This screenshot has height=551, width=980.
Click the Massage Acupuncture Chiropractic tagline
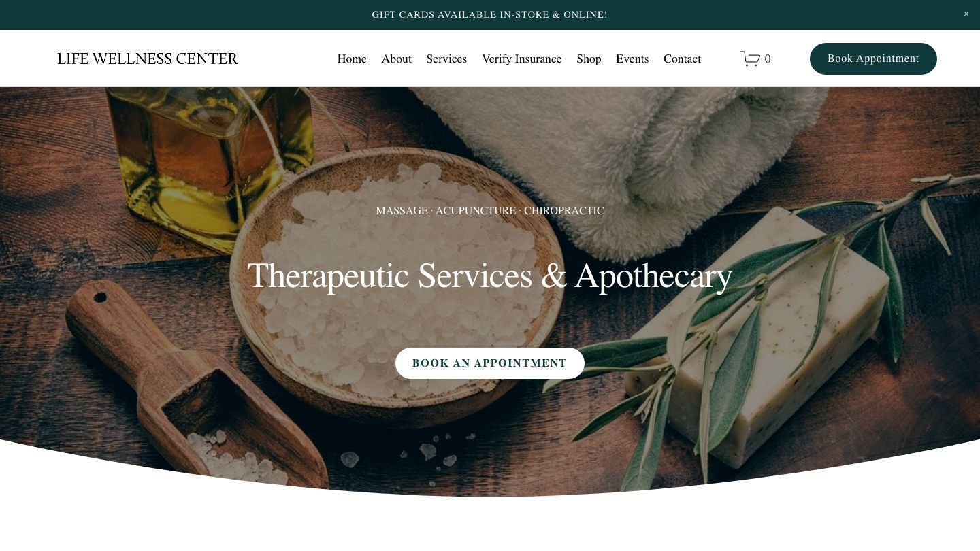click(x=489, y=211)
